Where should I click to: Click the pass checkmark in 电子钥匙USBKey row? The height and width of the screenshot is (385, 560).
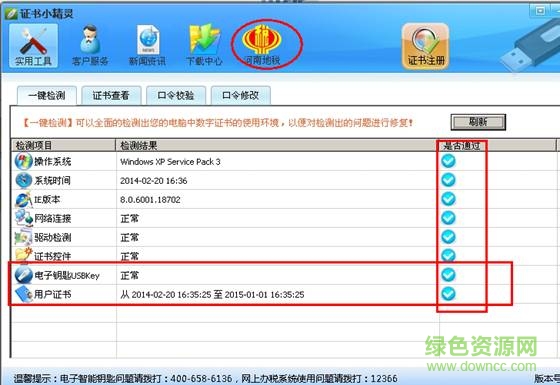coord(448,275)
